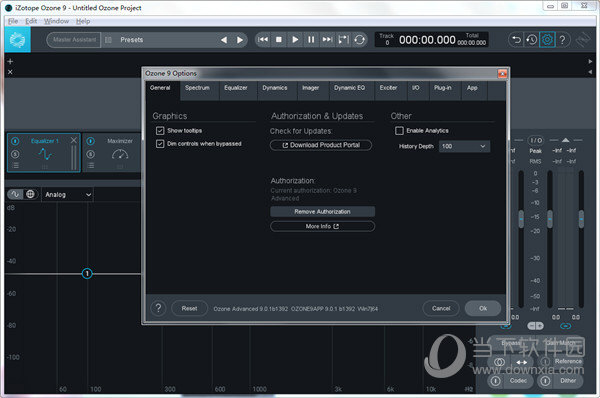This screenshot has height=398, width=600.
Task: Reset options with the Reset button
Action: point(189,308)
